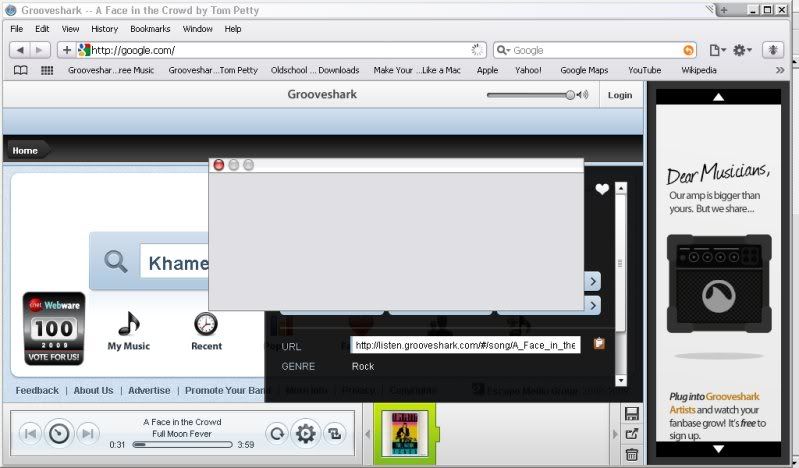Open the autoplay gear icon in player
Image resolution: width=799 pixels, height=468 pixels.
pyautogui.click(x=305, y=434)
